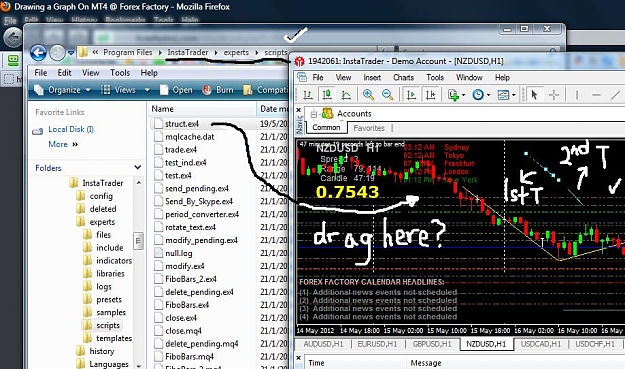
Task: Open the periodicity clock dropdown icon
Action: [x=481, y=95]
